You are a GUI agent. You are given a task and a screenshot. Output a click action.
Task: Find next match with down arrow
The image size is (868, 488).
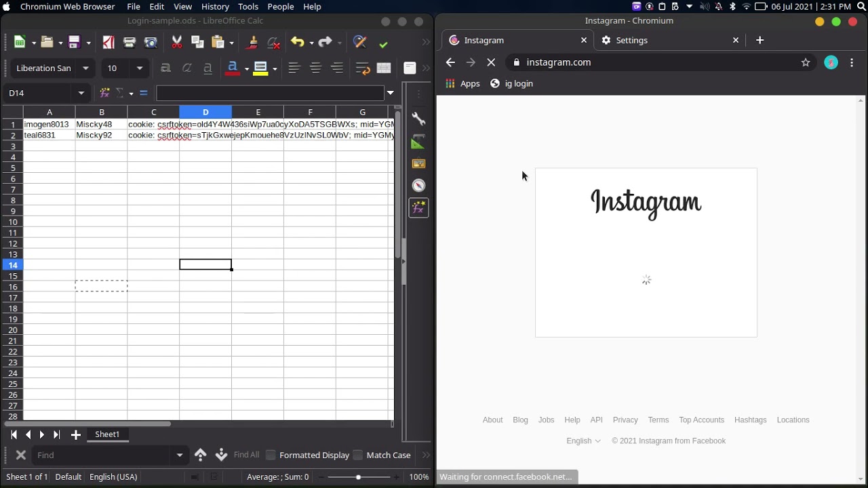coord(221,455)
